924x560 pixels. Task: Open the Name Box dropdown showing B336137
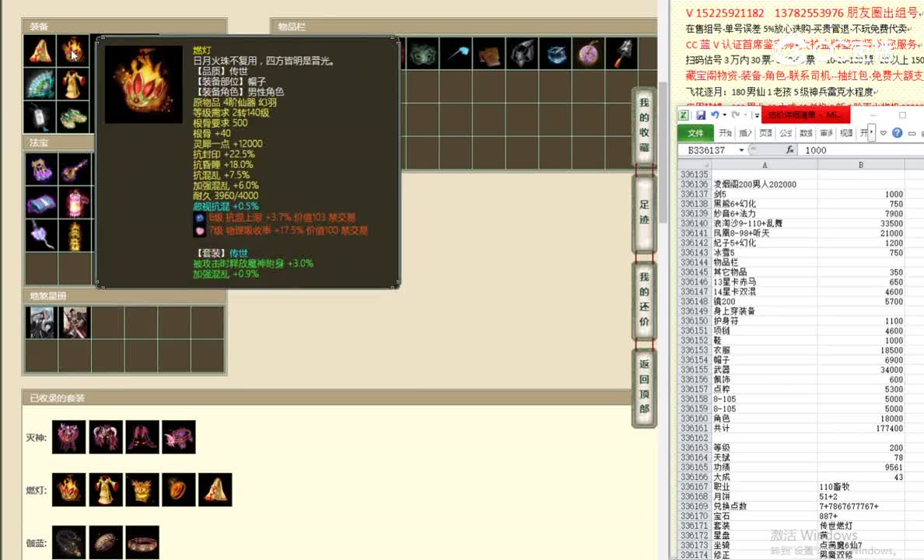(740, 150)
